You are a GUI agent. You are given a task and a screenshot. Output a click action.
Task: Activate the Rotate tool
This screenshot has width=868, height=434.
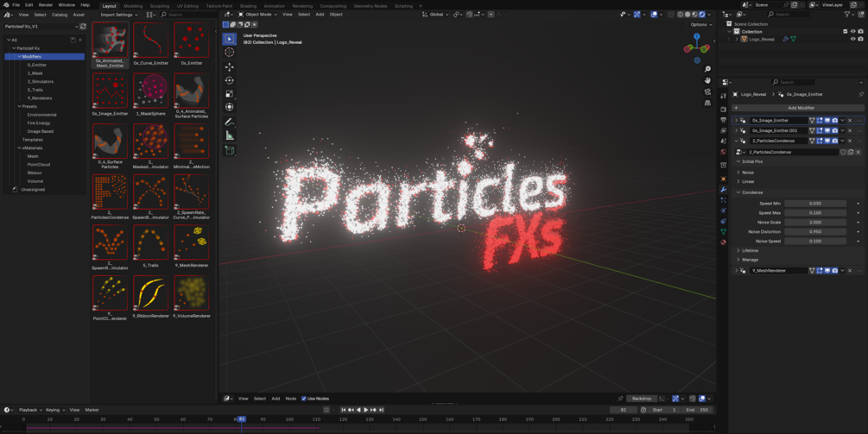pyautogui.click(x=229, y=81)
